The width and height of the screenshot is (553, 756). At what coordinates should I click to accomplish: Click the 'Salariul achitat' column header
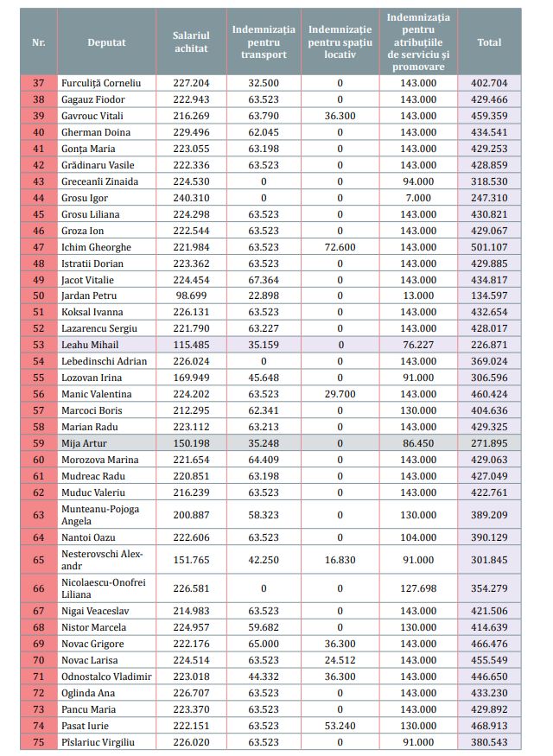[190, 42]
